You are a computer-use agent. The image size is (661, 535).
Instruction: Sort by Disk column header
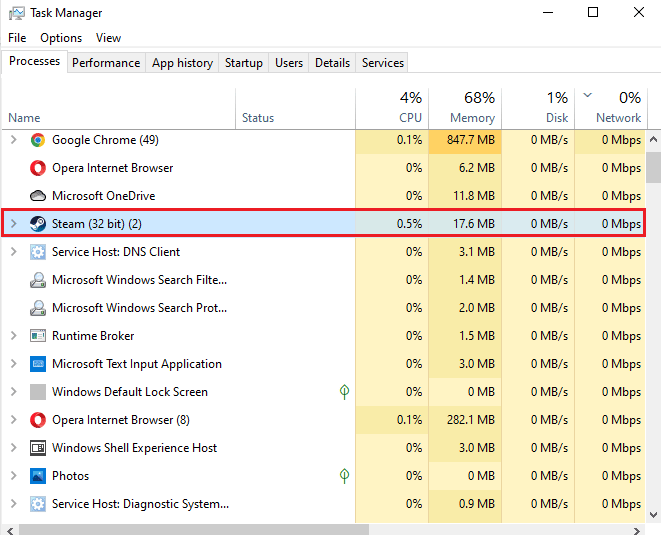538,108
